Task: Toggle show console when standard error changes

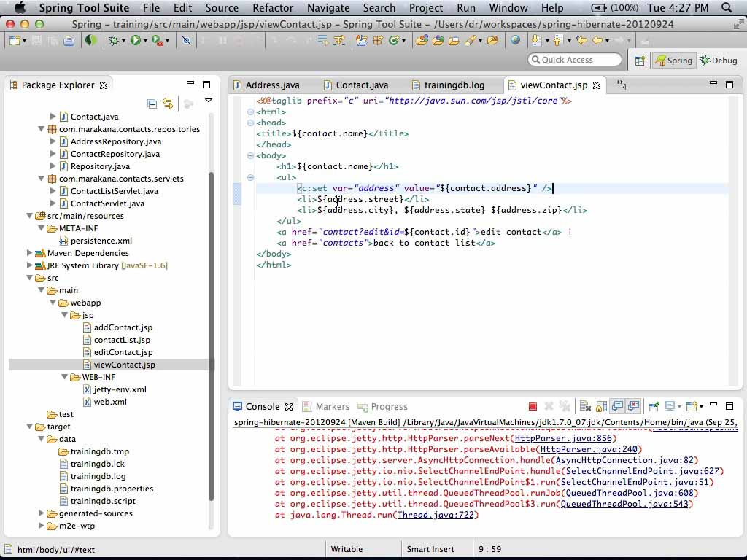Action: pyautogui.click(x=633, y=407)
